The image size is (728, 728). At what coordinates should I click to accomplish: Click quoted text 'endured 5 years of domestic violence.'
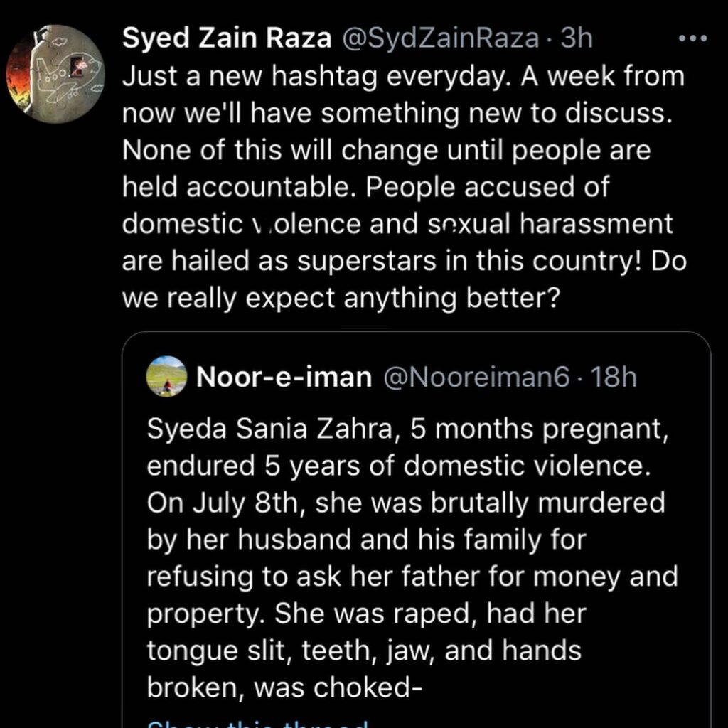(399, 466)
